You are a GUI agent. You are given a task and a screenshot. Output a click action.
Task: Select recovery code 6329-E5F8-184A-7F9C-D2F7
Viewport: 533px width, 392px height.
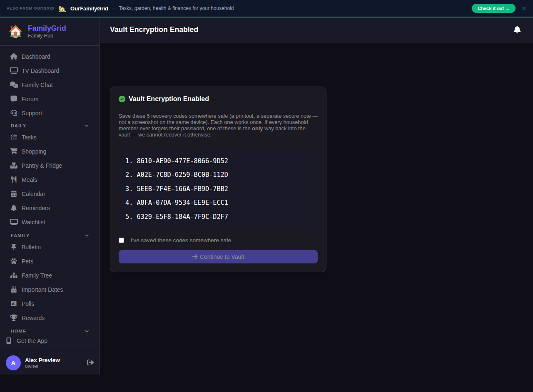pos(182,217)
